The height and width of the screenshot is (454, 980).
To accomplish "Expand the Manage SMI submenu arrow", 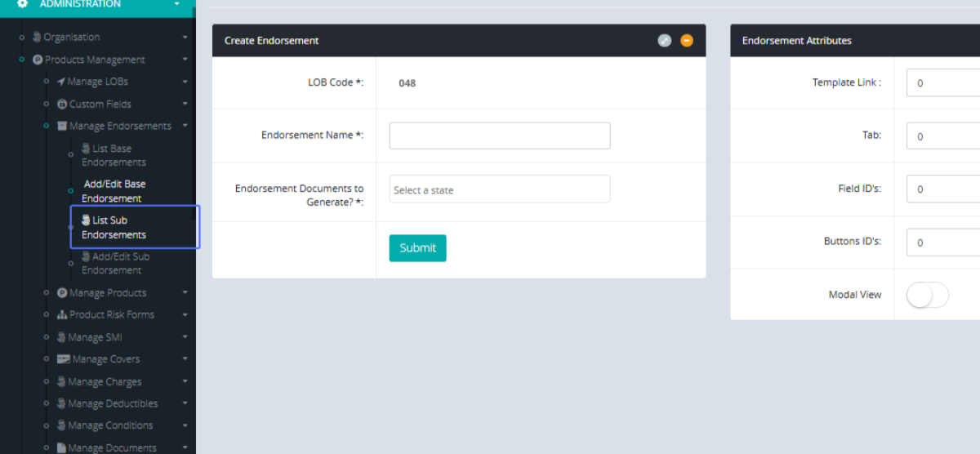I will [x=185, y=337].
